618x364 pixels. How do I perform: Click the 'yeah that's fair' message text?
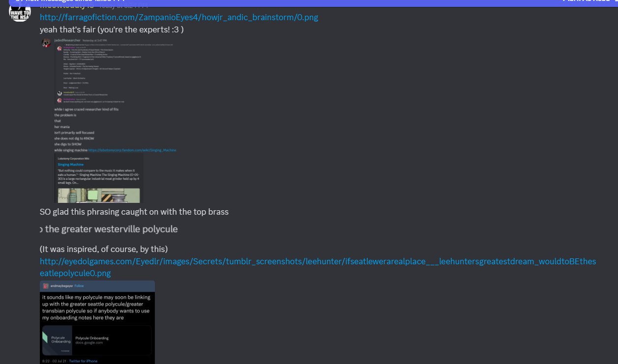[112, 29]
